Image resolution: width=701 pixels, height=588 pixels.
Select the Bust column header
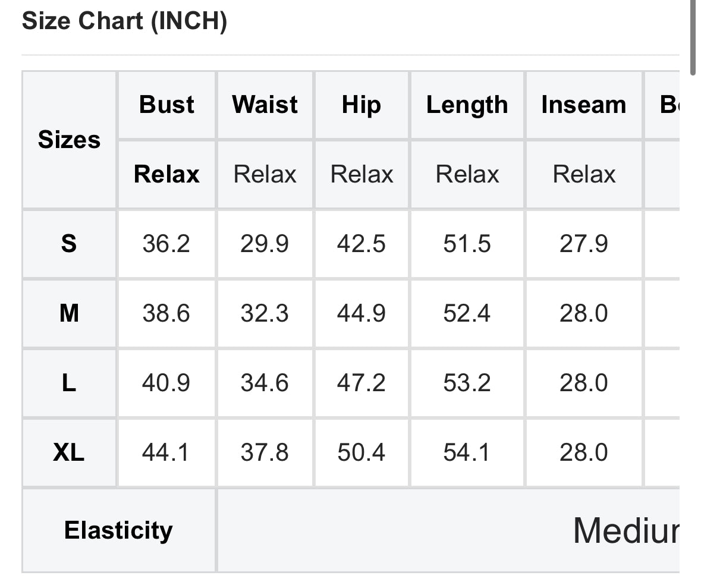(x=166, y=105)
